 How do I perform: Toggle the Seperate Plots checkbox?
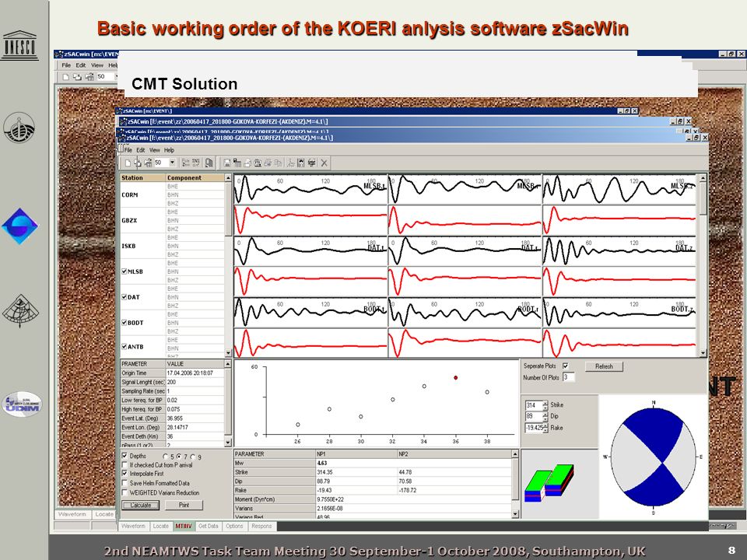click(565, 366)
